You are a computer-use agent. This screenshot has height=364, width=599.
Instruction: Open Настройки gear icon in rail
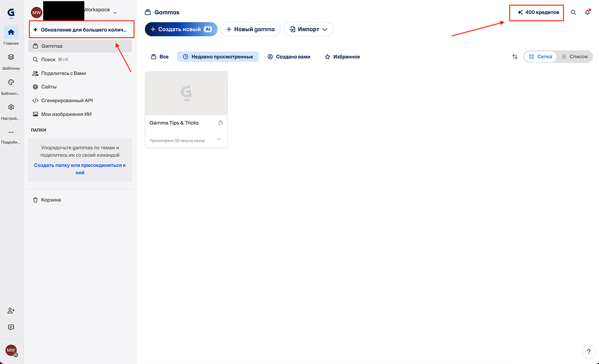click(11, 107)
